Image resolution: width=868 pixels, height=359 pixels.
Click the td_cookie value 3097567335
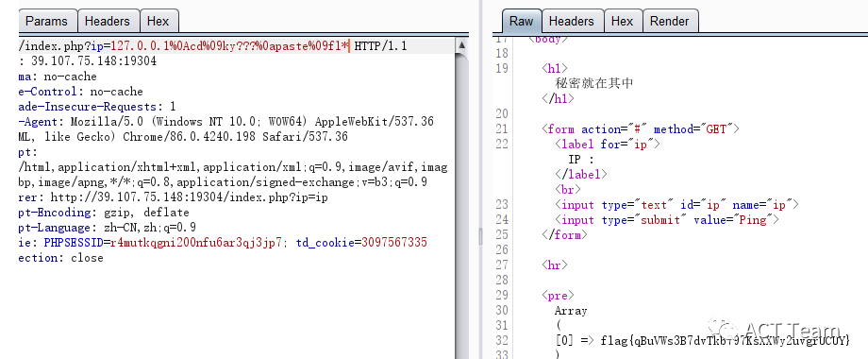coord(394,243)
